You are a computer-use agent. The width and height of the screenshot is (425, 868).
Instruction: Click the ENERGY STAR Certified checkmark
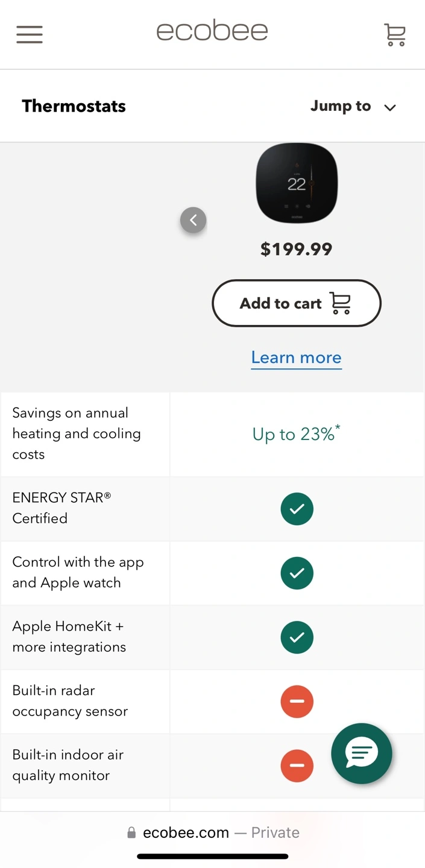click(297, 509)
